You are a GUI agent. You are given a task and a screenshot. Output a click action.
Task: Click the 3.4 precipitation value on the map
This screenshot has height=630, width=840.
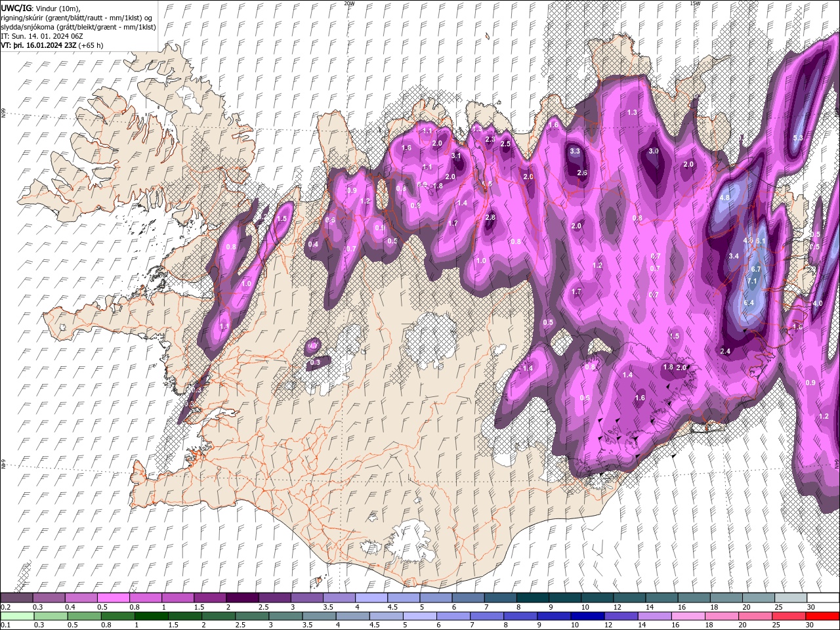[734, 256]
